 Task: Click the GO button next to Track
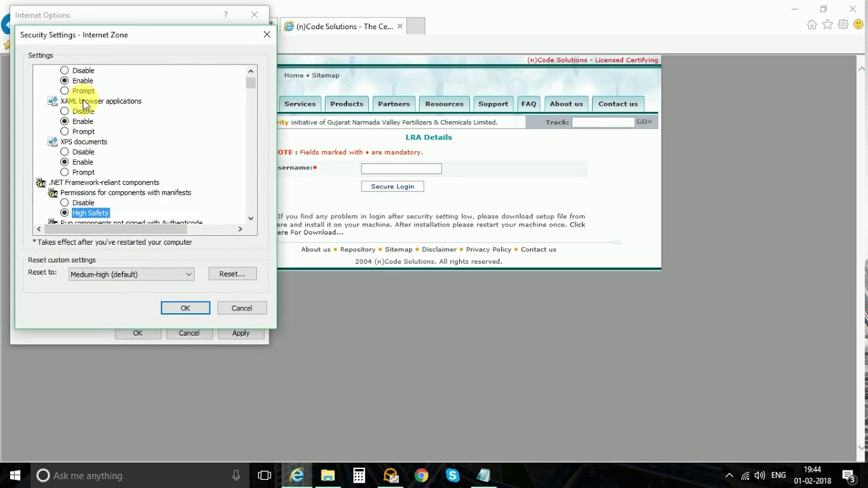click(644, 122)
